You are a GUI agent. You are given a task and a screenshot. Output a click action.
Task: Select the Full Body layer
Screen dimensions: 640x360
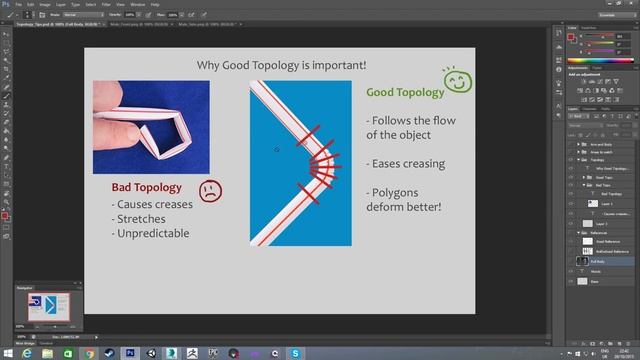point(605,261)
